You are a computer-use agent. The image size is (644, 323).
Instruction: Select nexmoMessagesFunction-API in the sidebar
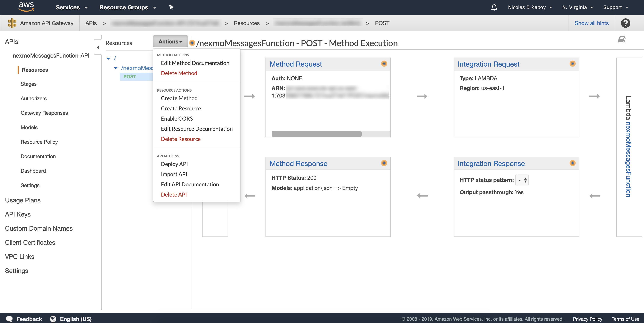click(x=51, y=56)
